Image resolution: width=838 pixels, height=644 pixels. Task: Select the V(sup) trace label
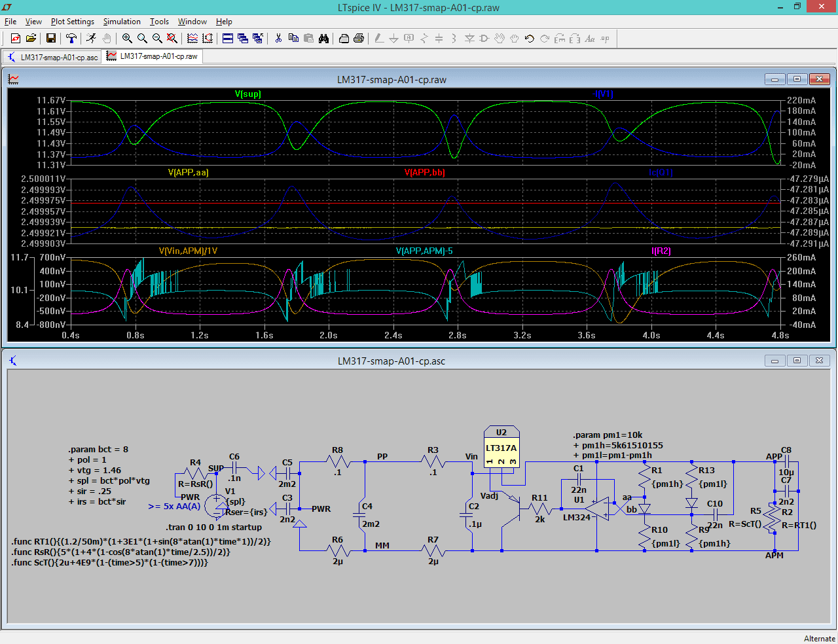[x=247, y=94]
